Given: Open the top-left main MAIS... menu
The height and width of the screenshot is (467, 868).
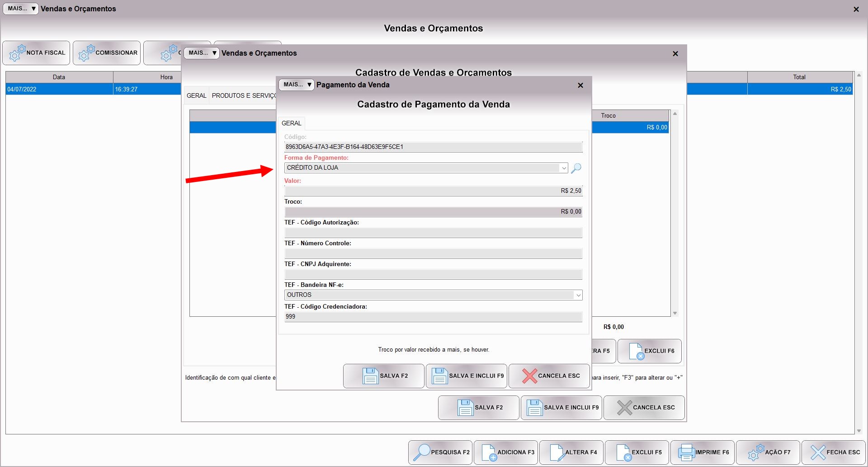Looking at the screenshot, I should coord(21,9).
